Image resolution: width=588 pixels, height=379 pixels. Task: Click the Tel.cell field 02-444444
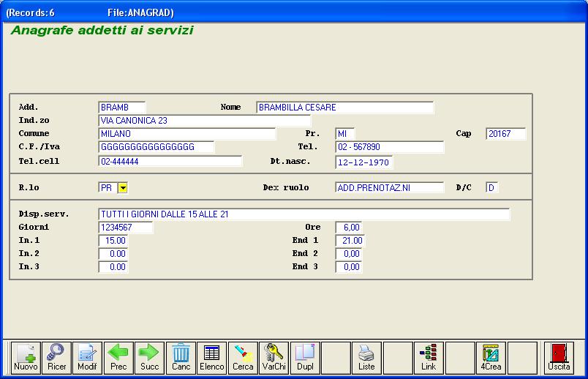[x=170, y=162]
